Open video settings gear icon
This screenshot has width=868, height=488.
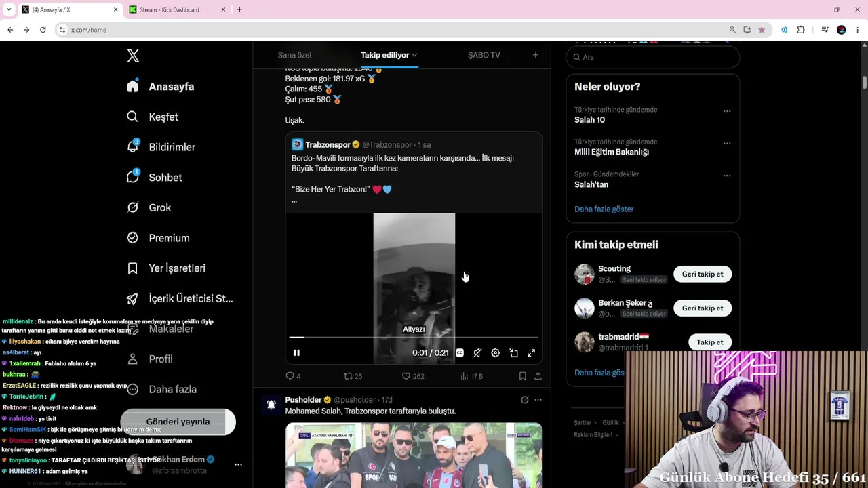496,352
